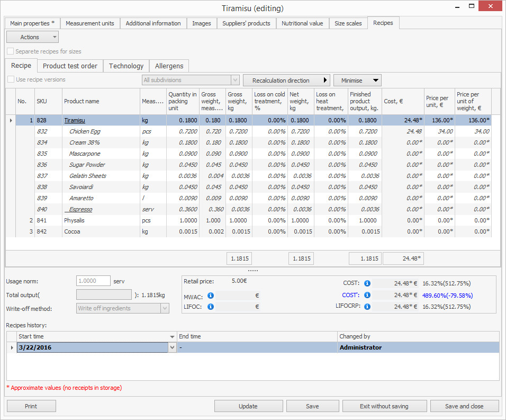This screenshot has height=420, width=506.
Task: Toggle Separate recipes for sizes checkbox
Action: [11, 52]
